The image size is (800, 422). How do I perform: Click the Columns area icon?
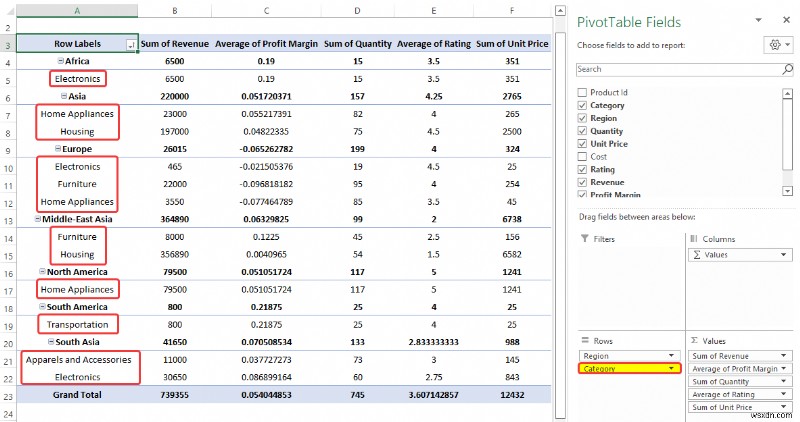click(x=694, y=239)
